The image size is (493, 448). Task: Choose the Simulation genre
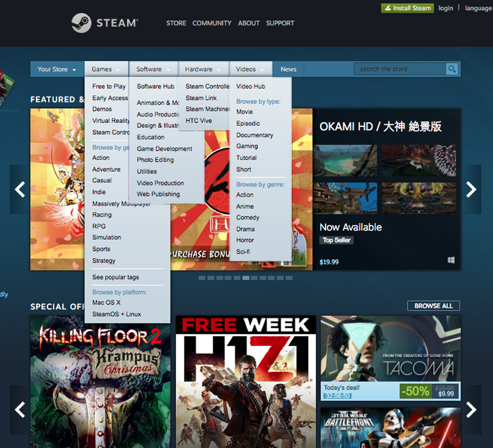(106, 237)
